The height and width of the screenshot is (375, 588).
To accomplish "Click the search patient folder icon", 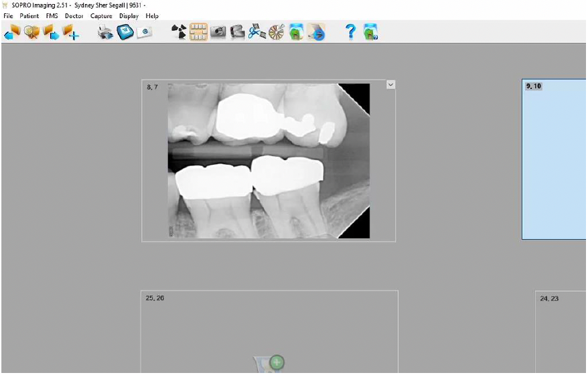I will (32, 32).
